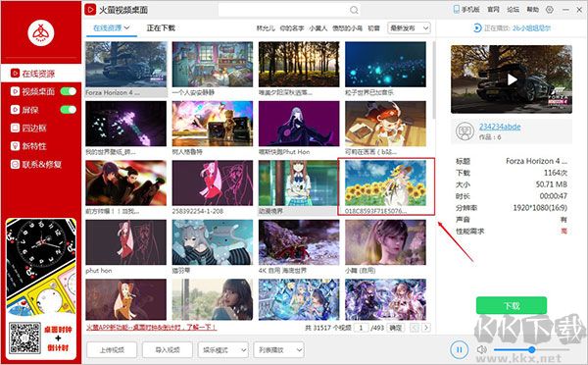Click the 上传视频 button
This screenshot has width=588, height=365.
112,350
